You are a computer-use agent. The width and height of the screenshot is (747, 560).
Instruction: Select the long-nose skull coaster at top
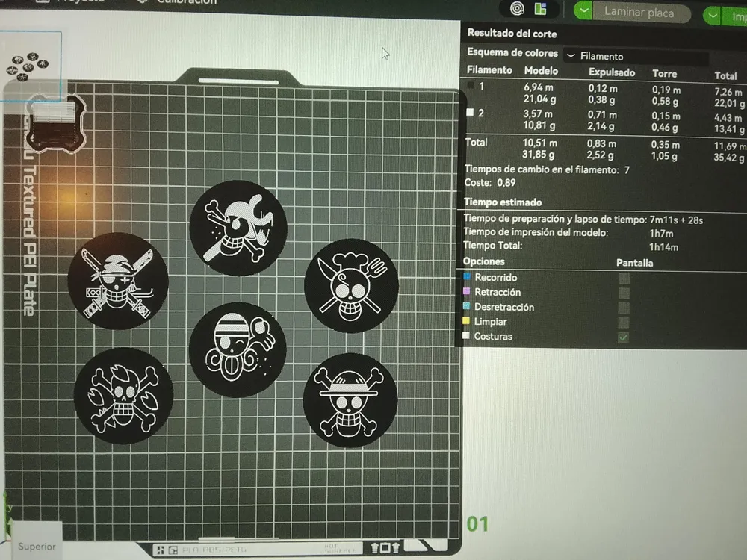pos(238,228)
